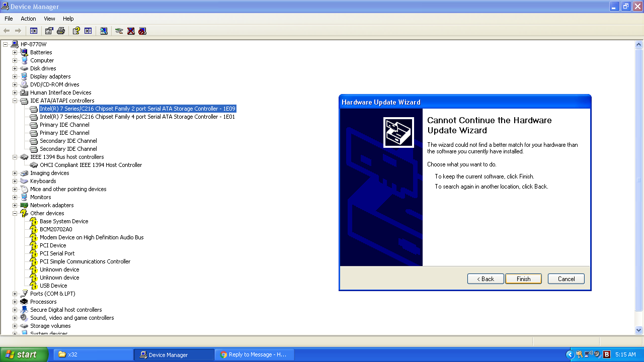Screen dimensions: 644x362
Task: Select the Batteries category icon
Action: pos(24,52)
